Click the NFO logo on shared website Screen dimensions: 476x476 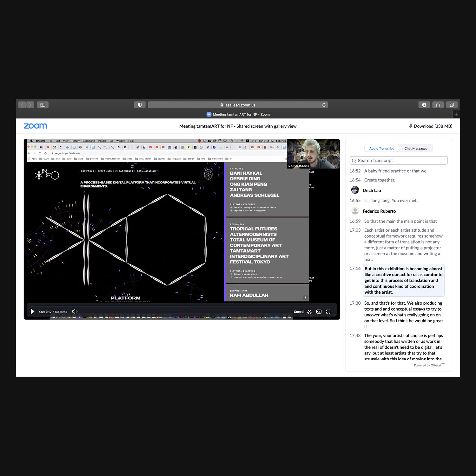[x=47, y=174]
